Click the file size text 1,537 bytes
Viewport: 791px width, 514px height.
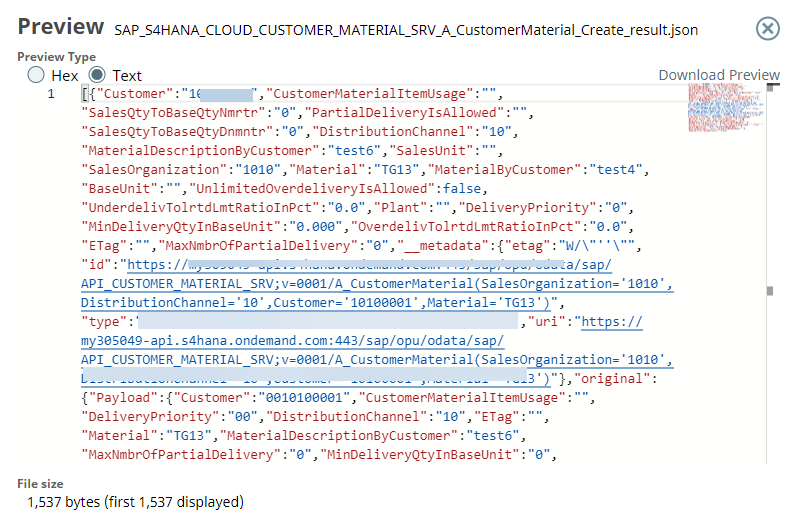pos(136,502)
